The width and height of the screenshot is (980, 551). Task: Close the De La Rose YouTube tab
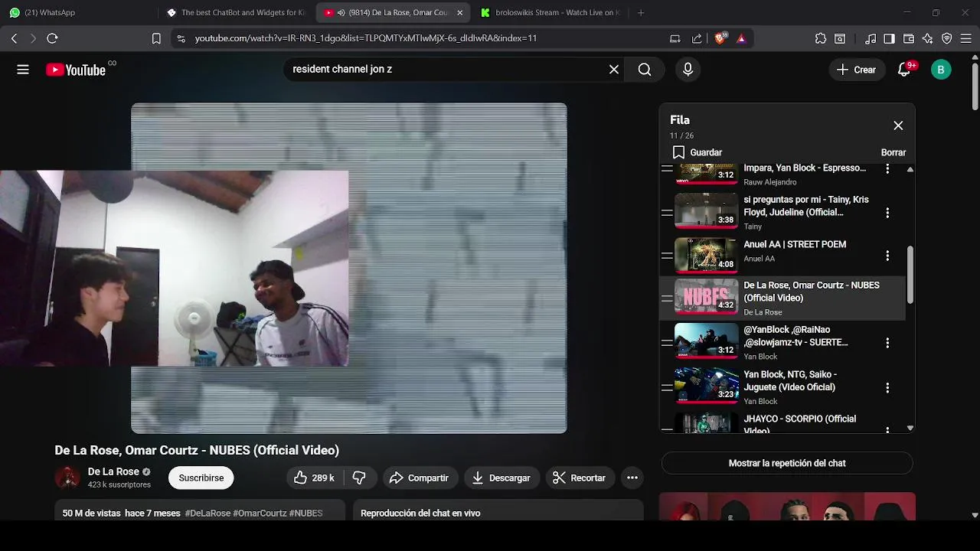(x=459, y=12)
